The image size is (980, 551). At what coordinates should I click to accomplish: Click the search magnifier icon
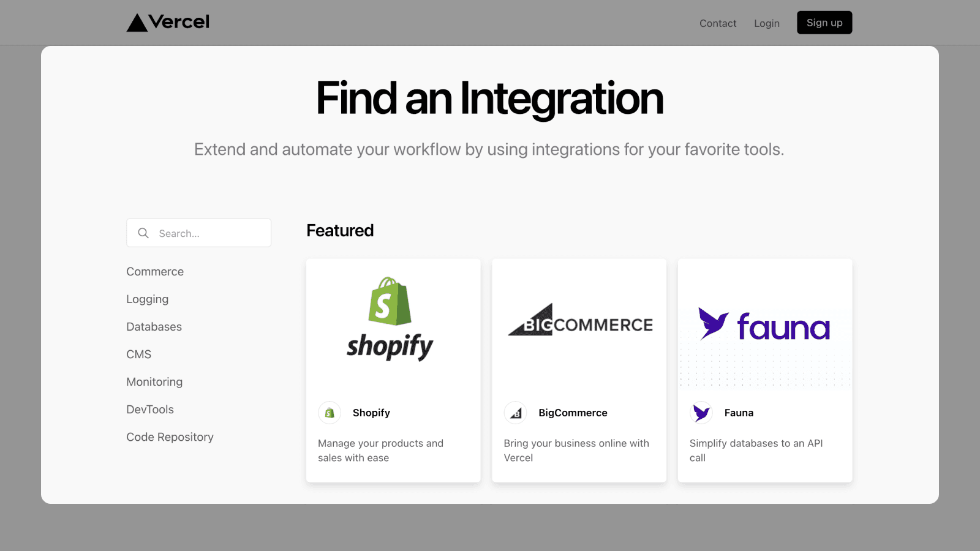tap(143, 233)
